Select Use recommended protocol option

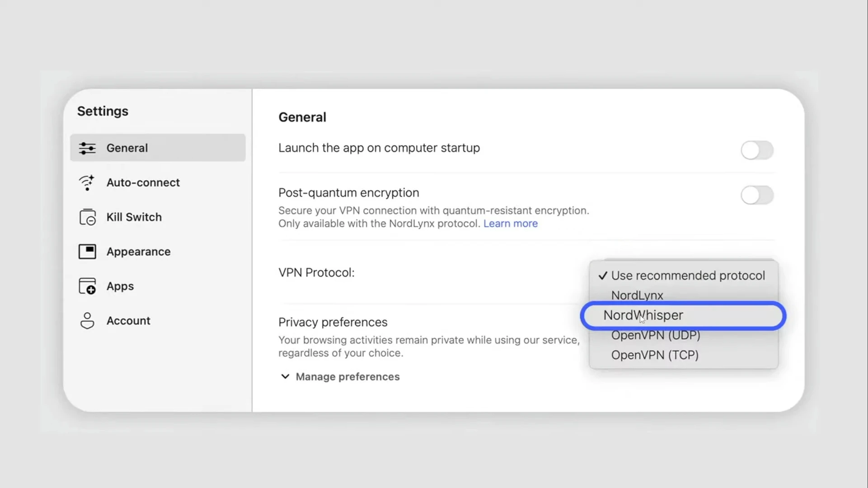(684, 276)
